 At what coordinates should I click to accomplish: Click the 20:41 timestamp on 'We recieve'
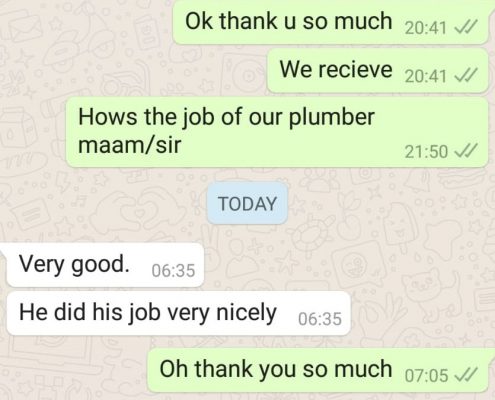click(x=426, y=76)
